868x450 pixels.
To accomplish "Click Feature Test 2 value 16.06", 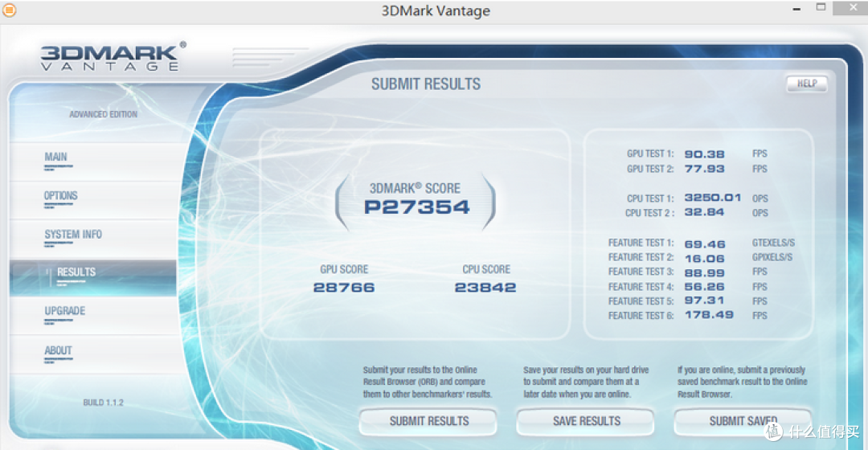I will coord(704,259).
